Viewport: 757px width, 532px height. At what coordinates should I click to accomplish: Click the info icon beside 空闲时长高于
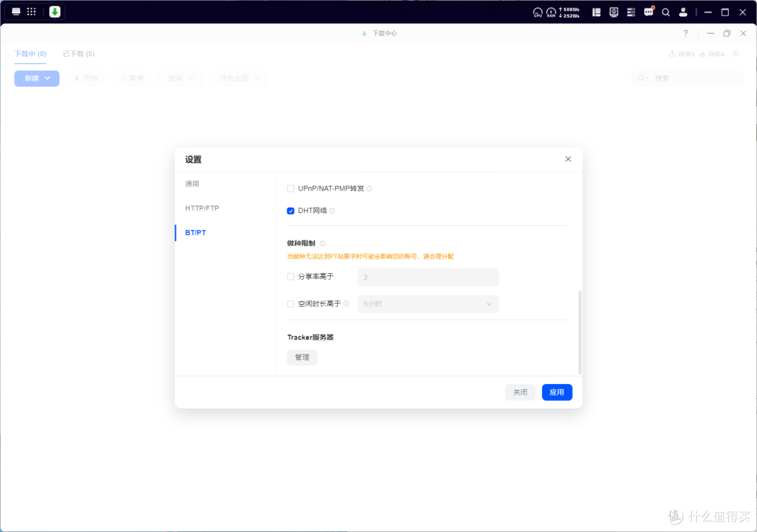coord(346,303)
